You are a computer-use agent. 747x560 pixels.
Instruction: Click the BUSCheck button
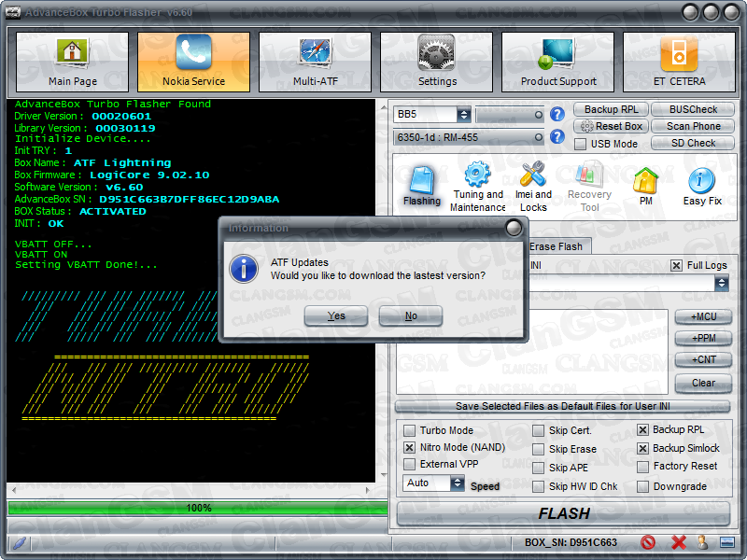coord(693,109)
